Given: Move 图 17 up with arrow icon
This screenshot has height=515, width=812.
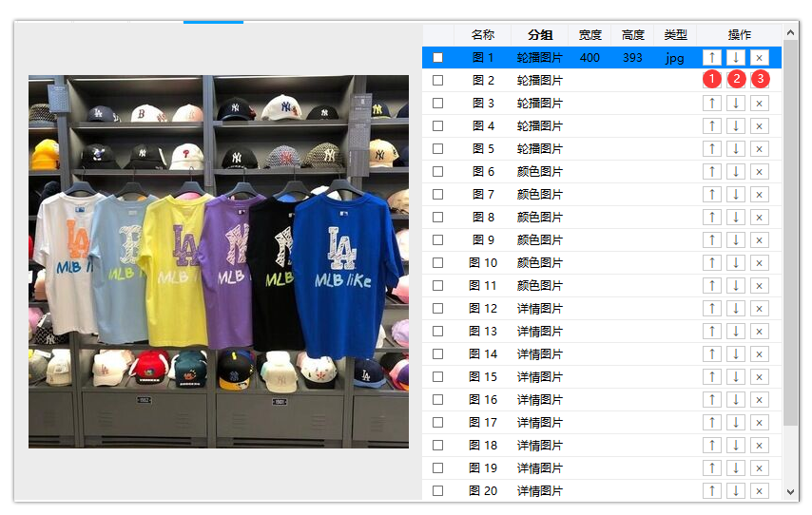Looking at the screenshot, I should 712,422.
